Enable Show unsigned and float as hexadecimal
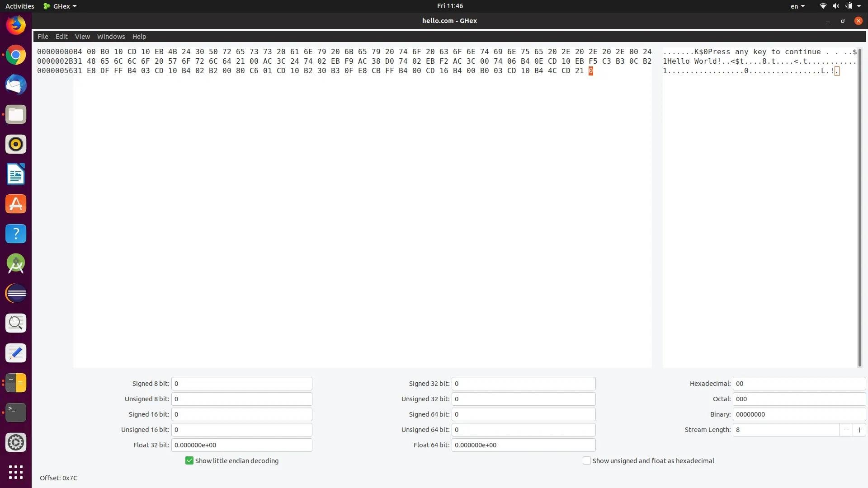868x488 pixels. tap(587, 460)
